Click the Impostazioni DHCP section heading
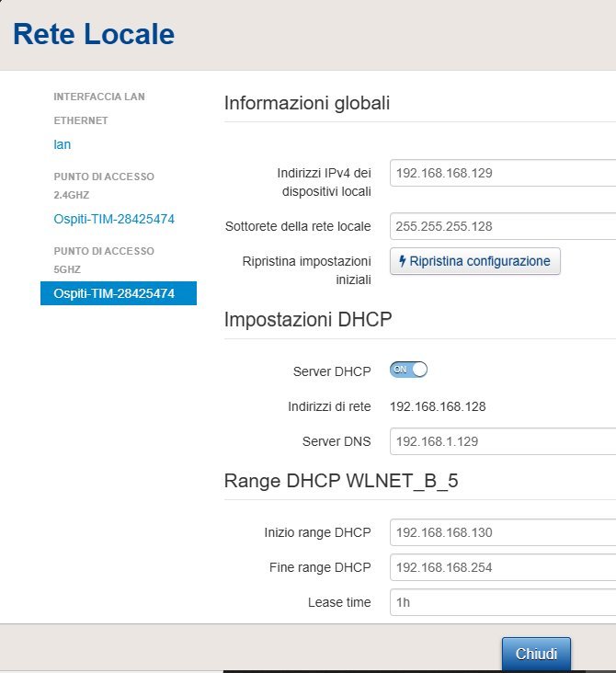Screen dimensions: 616x673 308,320
